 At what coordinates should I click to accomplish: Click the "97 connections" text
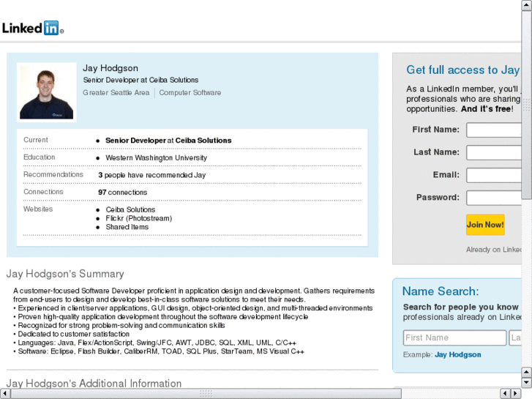[x=122, y=193]
